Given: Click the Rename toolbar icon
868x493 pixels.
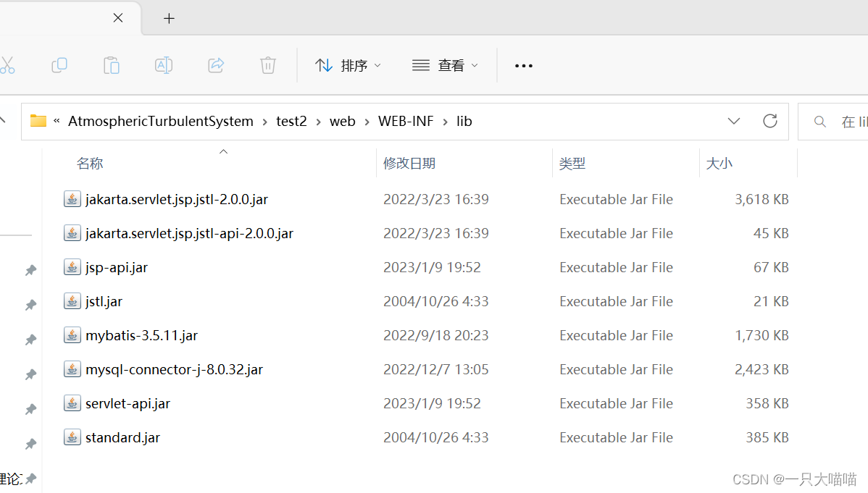Looking at the screenshot, I should (163, 65).
